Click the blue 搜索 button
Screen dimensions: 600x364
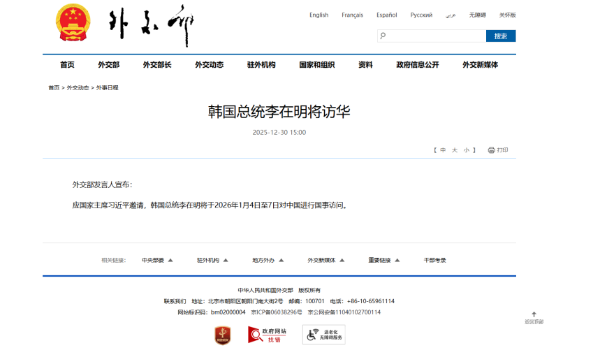[501, 36]
